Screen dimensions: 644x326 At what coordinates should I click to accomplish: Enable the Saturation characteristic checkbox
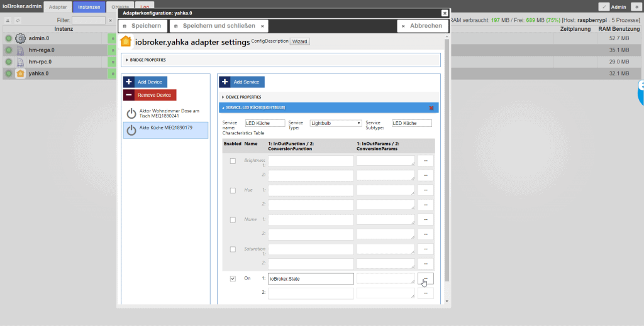pyautogui.click(x=233, y=249)
